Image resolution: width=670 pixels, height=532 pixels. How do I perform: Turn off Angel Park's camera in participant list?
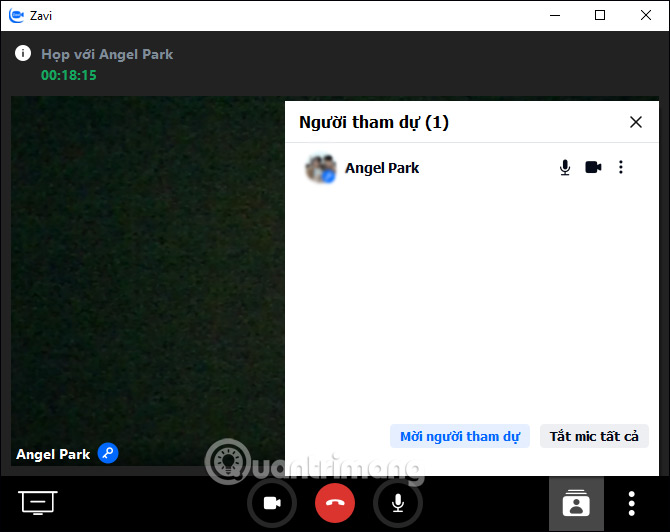pos(593,167)
